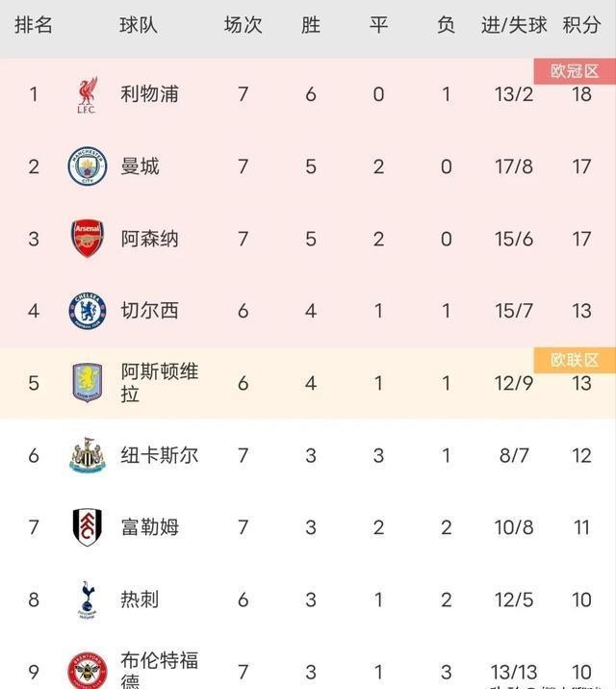Click the Newcastle club crest
This screenshot has width=616, height=689.
coord(88,455)
